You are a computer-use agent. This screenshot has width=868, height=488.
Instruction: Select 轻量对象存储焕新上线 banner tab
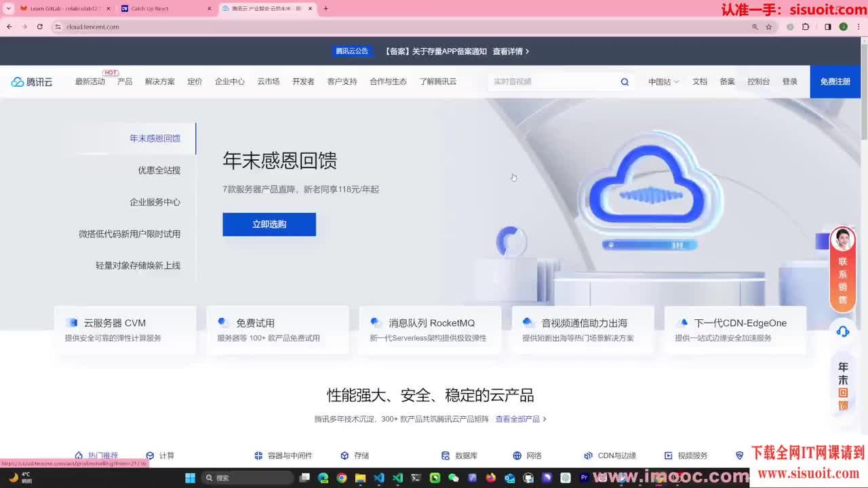pyautogui.click(x=138, y=266)
